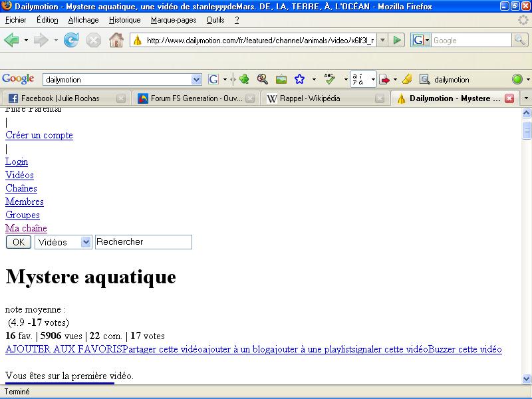Click Google toolbar G search button
The height and width of the screenshot is (399, 532).
pos(213,79)
